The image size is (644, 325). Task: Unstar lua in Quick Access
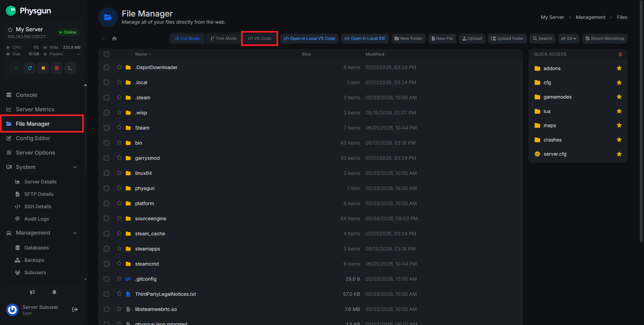619,111
